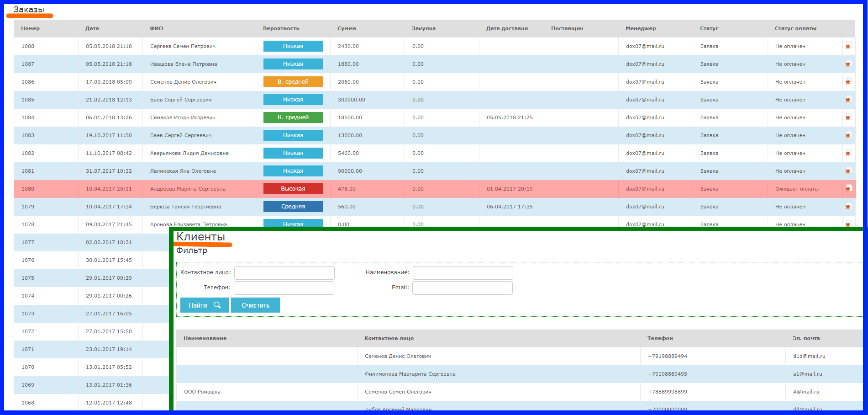Open client row ООО Ромашка
This screenshot has width=868, height=415.
point(520,392)
